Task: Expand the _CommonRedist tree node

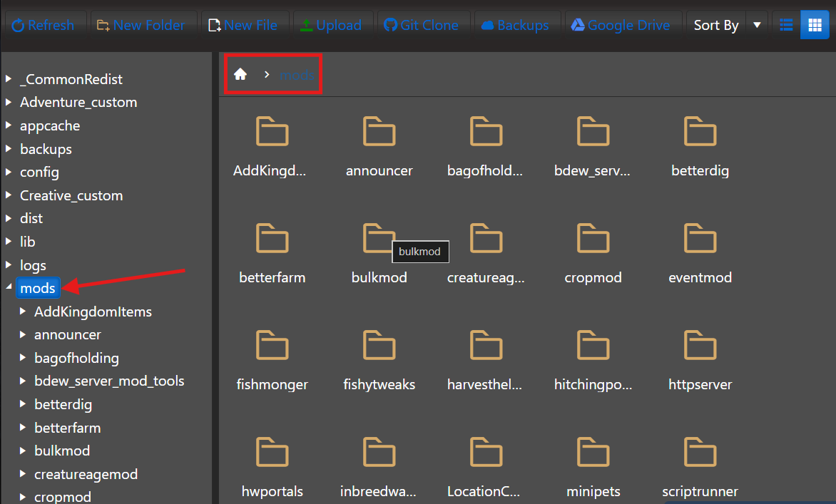Action: (9, 79)
